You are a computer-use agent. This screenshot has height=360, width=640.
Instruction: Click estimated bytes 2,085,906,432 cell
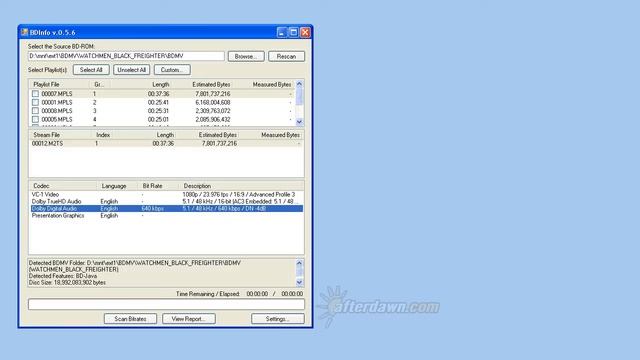tap(213, 120)
